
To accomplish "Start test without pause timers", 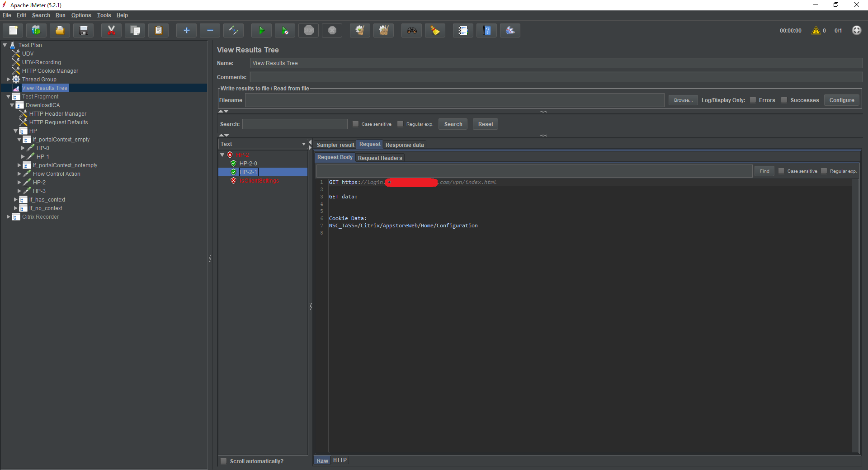I will pos(285,30).
